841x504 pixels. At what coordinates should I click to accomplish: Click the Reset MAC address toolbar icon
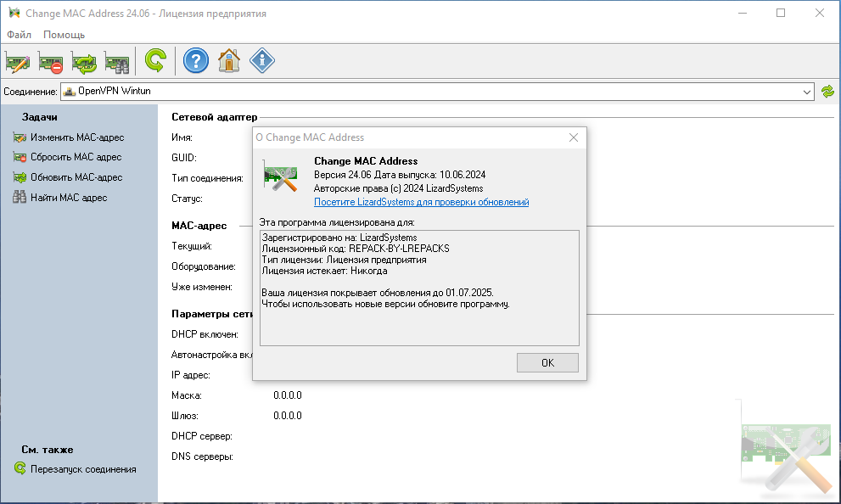(x=50, y=61)
